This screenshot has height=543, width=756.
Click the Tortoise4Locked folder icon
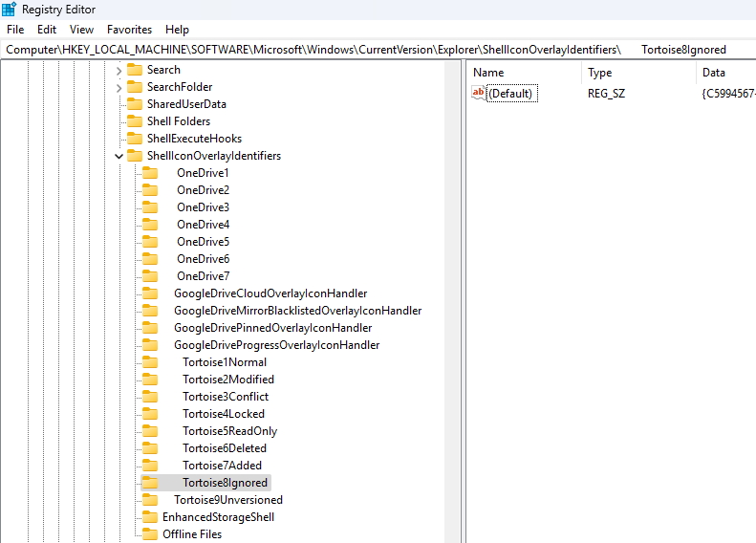click(x=150, y=414)
